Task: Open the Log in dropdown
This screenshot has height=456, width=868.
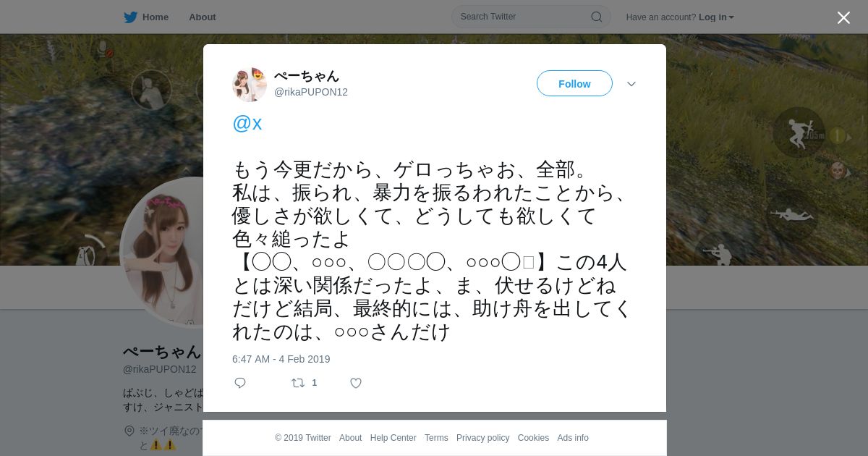Action: [716, 17]
